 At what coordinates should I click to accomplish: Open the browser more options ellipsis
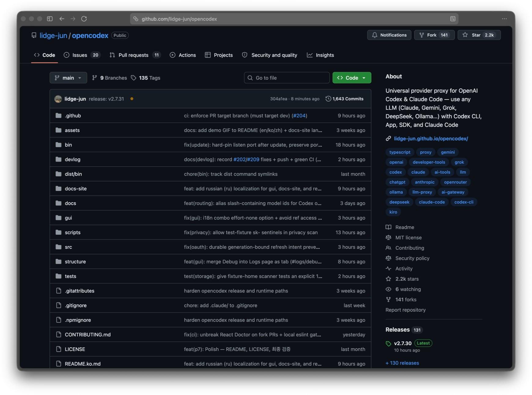[504, 19]
